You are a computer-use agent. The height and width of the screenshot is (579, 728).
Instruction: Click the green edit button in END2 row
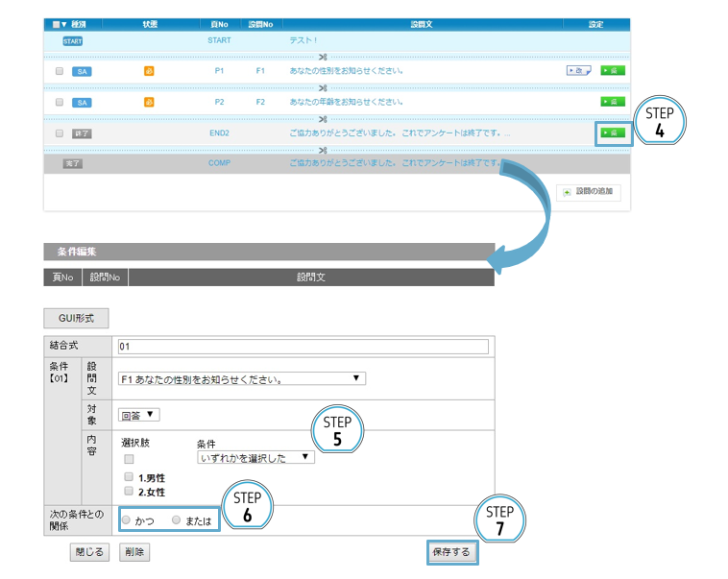click(x=612, y=133)
